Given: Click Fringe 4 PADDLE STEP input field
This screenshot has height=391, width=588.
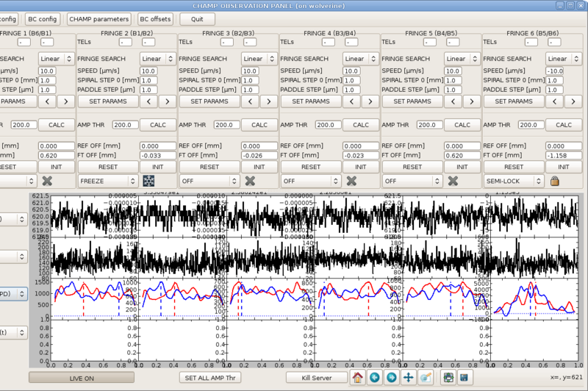Looking at the screenshot, I should click(x=353, y=90).
